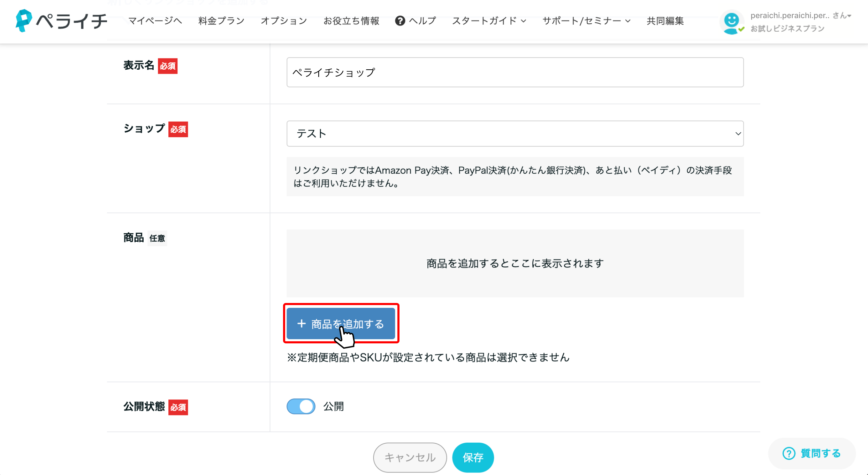Click 商品を追加するとここに表示されます placeholder area

515,263
